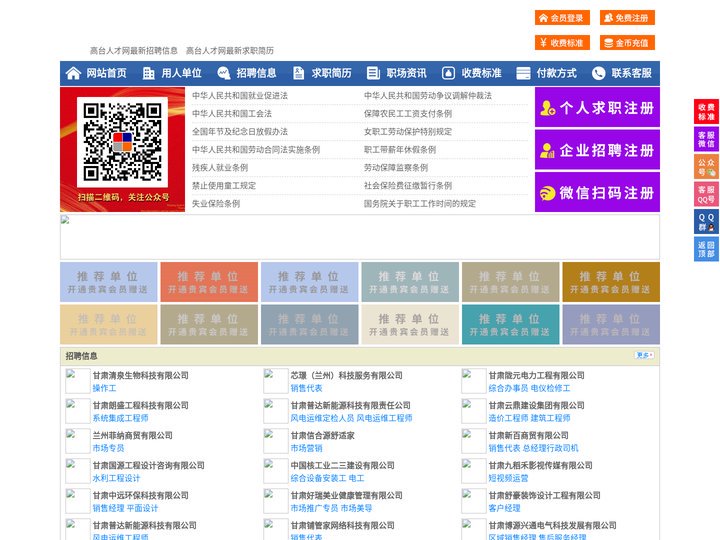
Task: Click the 会员登录 house icon
Action: tap(543, 18)
